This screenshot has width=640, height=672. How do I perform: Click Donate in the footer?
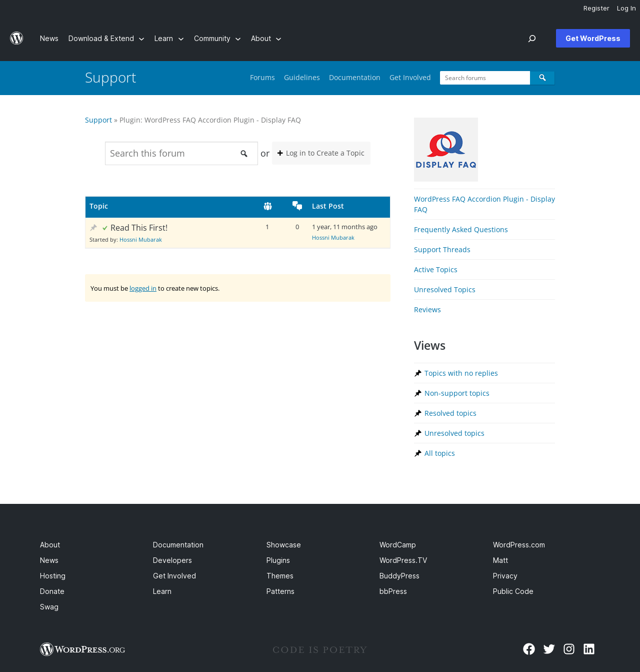click(x=52, y=591)
